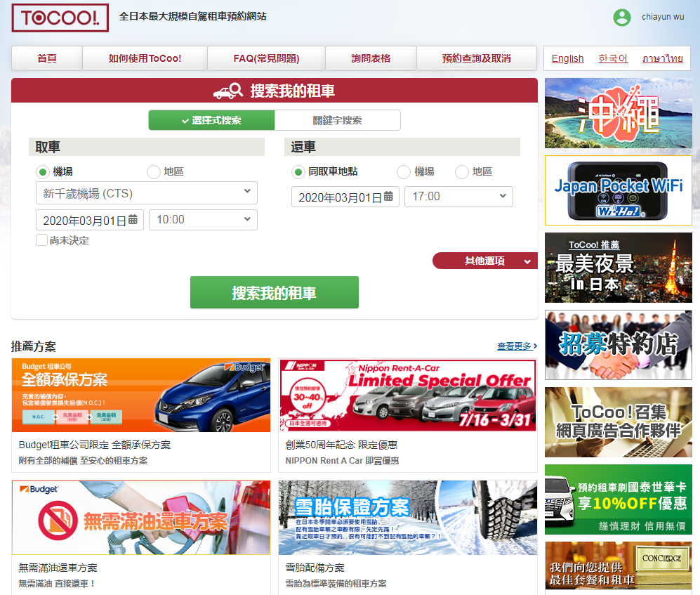Click the 雪胎為標準裝備的租車方案 text
The height and width of the screenshot is (595, 700).
point(336,583)
